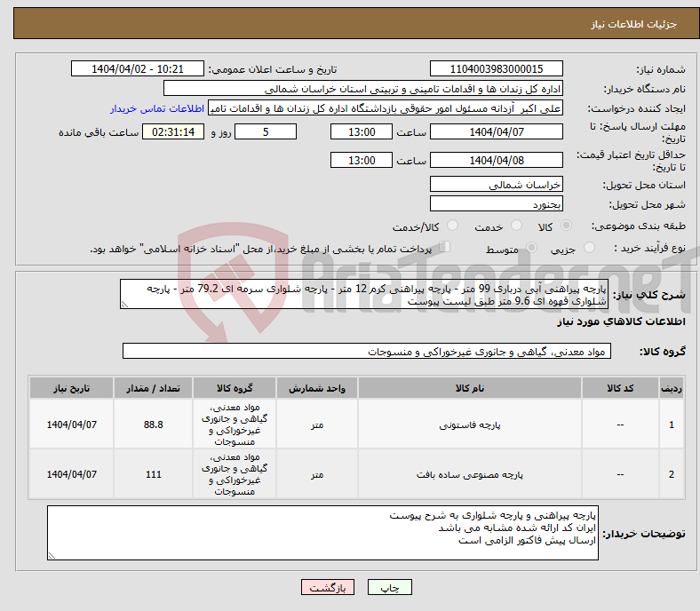
Task: Click the نوع فرآیند خرید label
Action: coord(649,248)
